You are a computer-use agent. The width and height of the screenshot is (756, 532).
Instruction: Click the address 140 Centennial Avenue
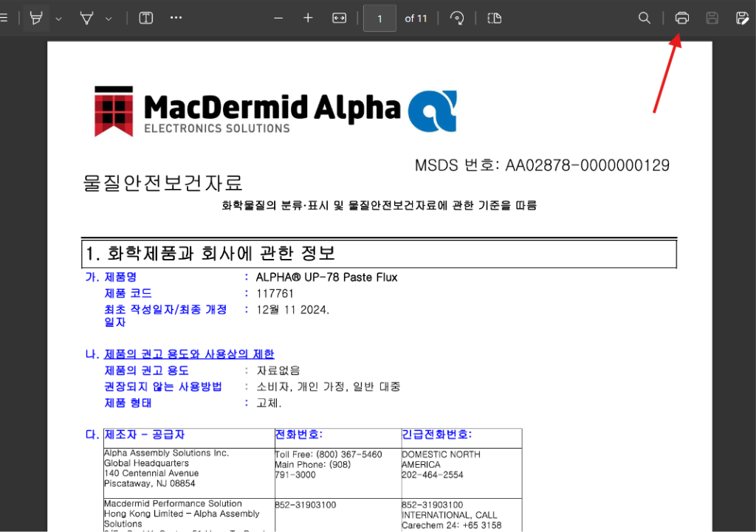(151, 473)
